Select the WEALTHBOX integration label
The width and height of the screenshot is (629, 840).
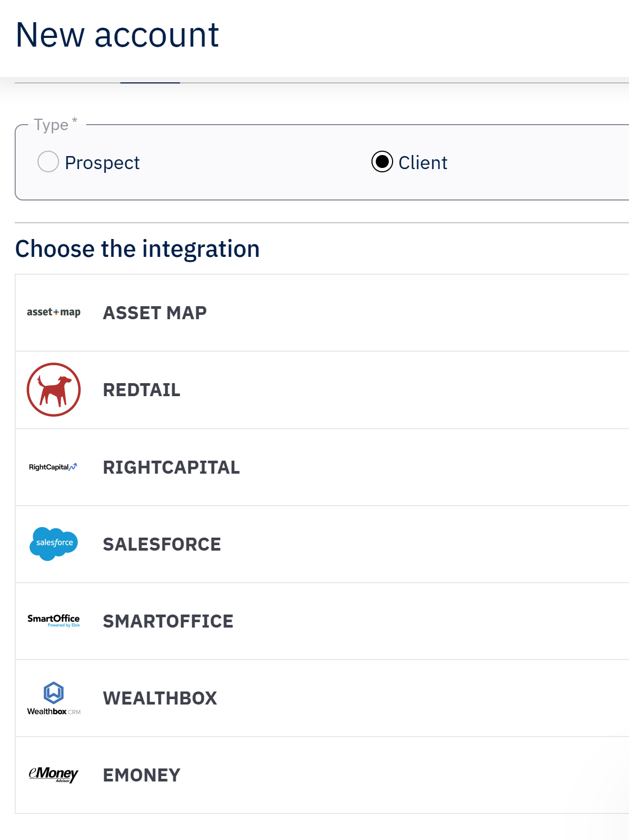click(x=160, y=698)
